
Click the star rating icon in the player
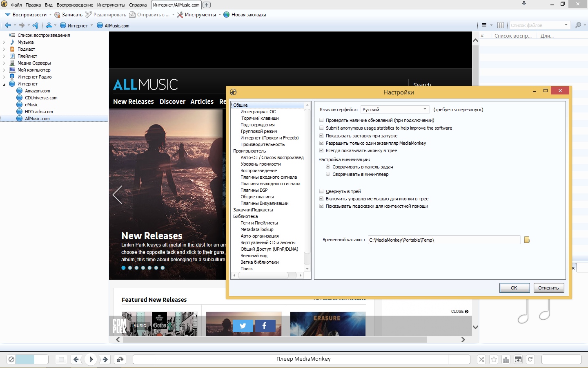pyautogui.click(x=494, y=359)
